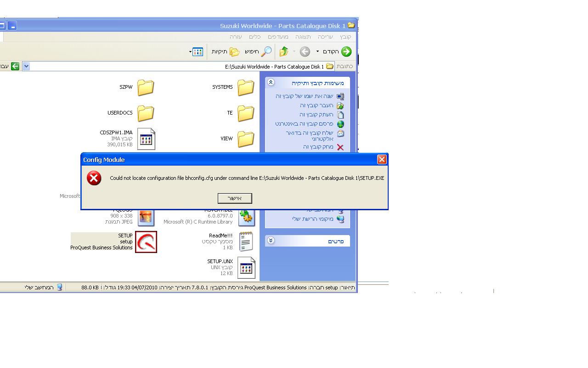The image size is (588, 368).
Task: Select the ReadMe!!! text document icon
Action: click(246, 242)
